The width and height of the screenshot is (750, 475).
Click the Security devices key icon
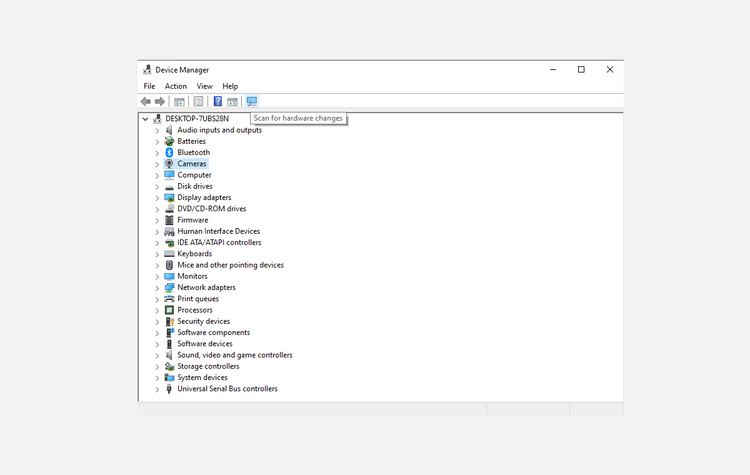(169, 321)
